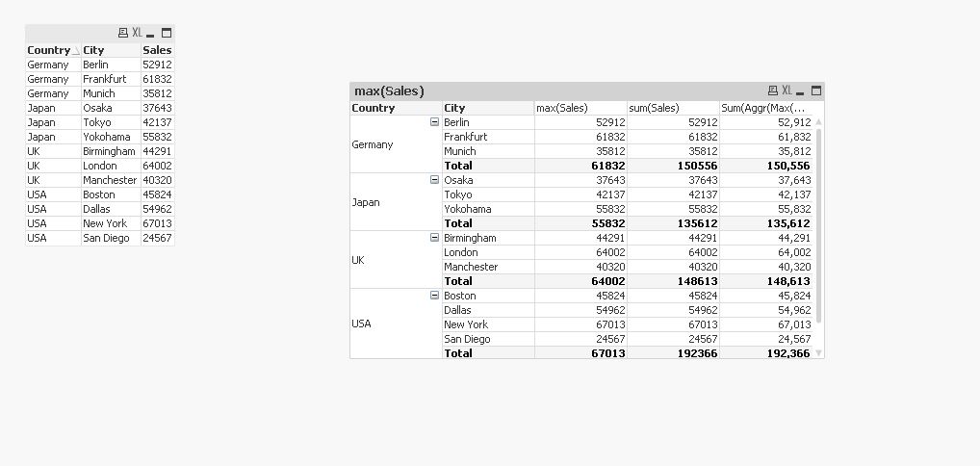
Task: Print the max(Sales) pivot table
Action: 773,91
